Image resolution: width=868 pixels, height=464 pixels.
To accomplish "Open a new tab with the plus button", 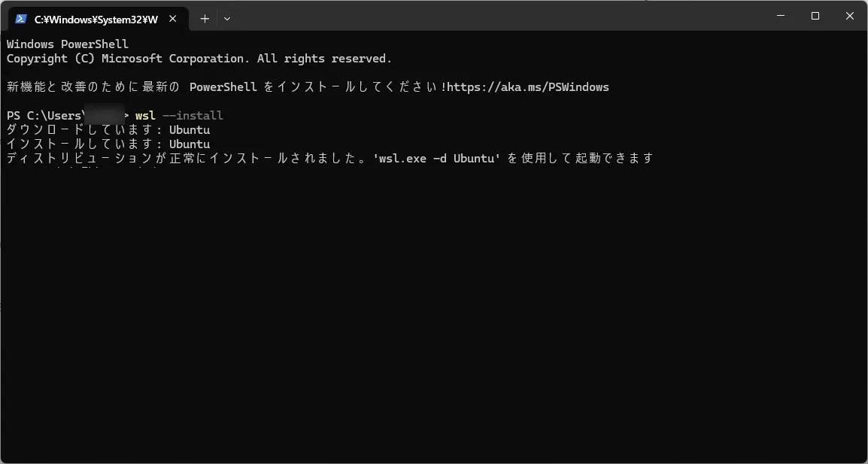I will click(x=205, y=19).
